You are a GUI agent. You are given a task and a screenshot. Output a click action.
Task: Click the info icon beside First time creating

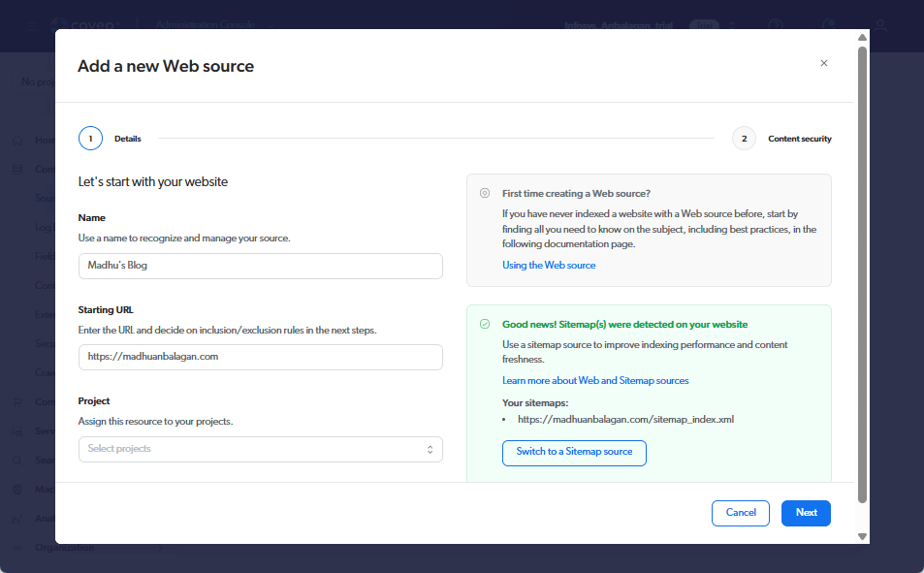click(x=485, y=193)
